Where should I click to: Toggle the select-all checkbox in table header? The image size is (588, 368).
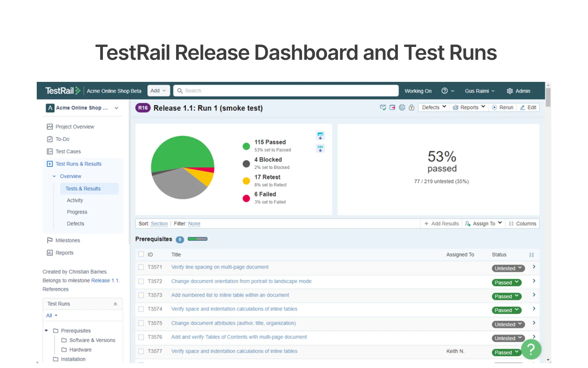click(x=141, y=254)
